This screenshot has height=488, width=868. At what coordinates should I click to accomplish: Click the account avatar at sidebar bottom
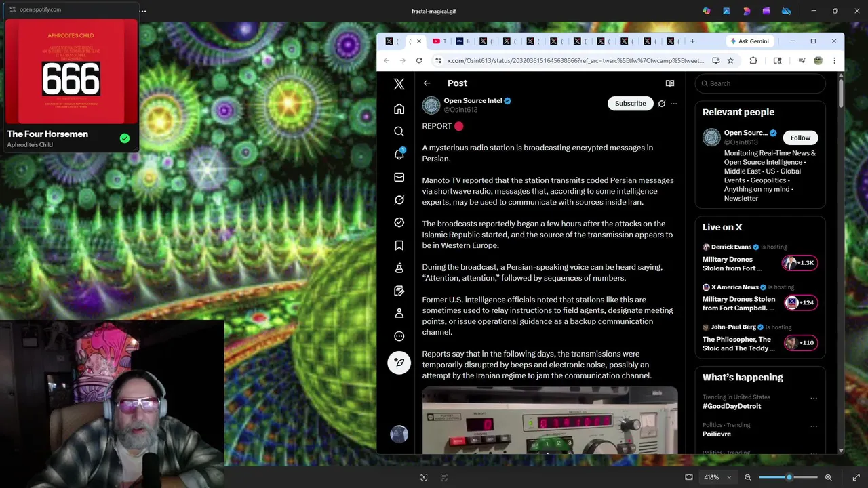tap(399, 434)
